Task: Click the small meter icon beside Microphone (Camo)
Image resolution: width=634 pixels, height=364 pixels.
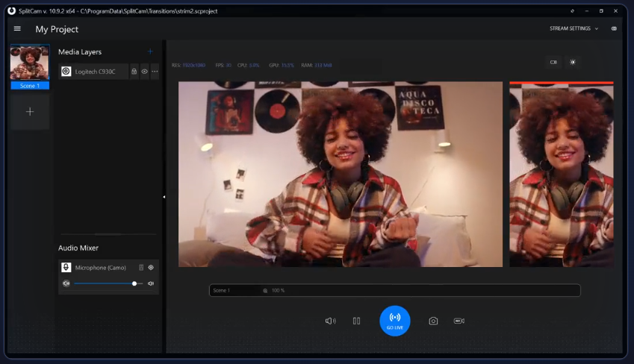Action: (141, 268)
